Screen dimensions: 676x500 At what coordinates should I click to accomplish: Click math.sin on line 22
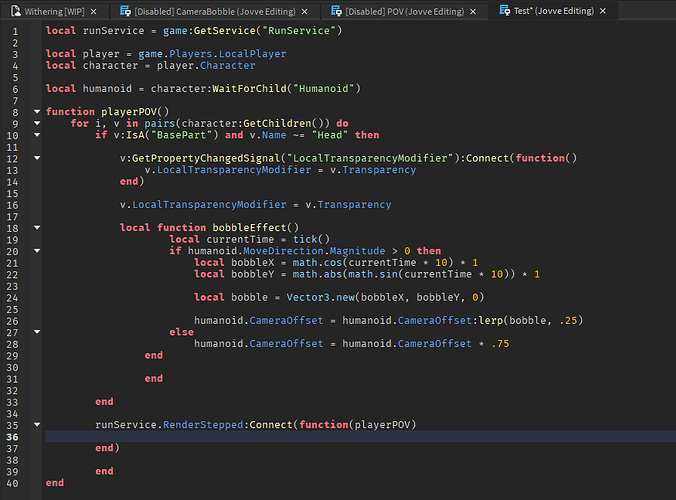pos(373,274)
